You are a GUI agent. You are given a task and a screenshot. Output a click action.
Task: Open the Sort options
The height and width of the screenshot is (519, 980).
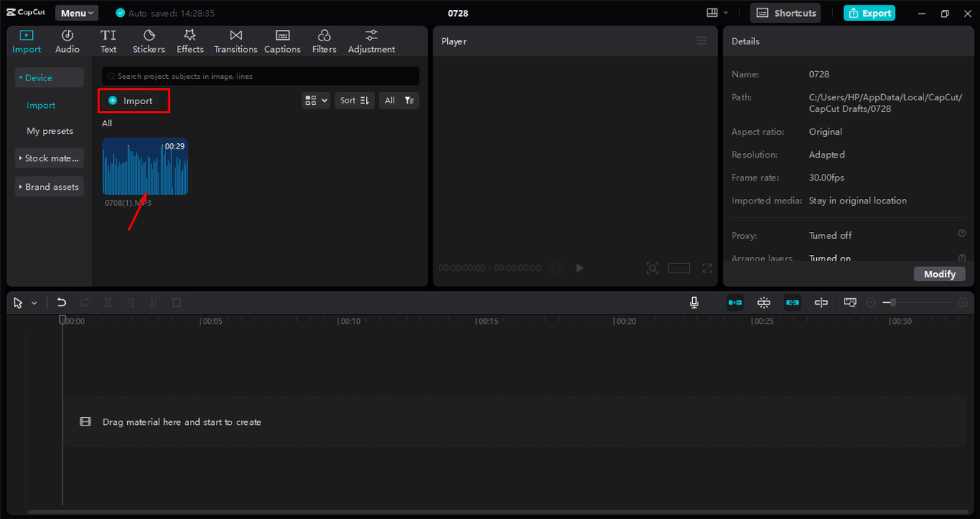[x=354, y=100]
